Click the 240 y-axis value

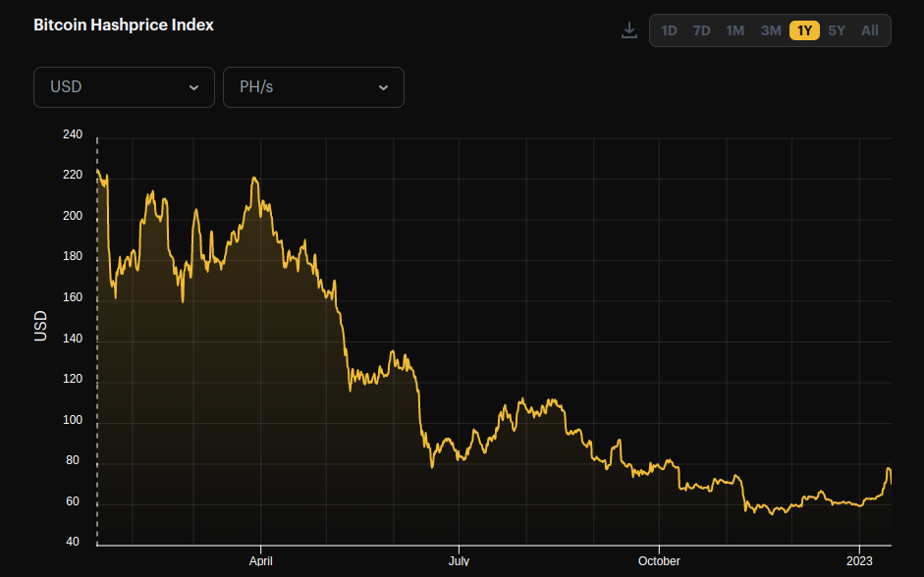pos(73,134)
